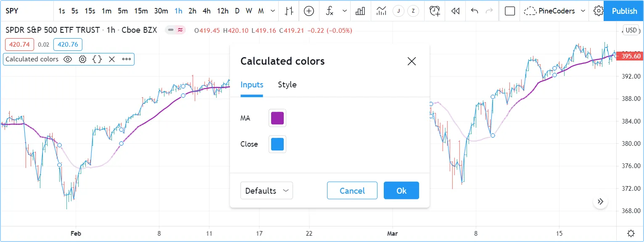
Task: Switch to the Style tab
Action: click(x=287, y=85)
